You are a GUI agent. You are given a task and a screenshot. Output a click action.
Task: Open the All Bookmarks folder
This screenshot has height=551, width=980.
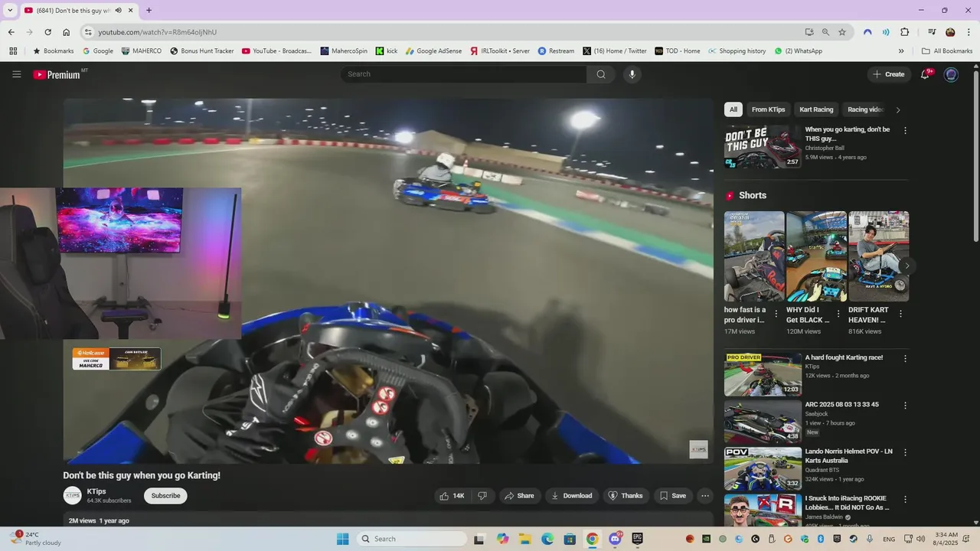(947, 51)
